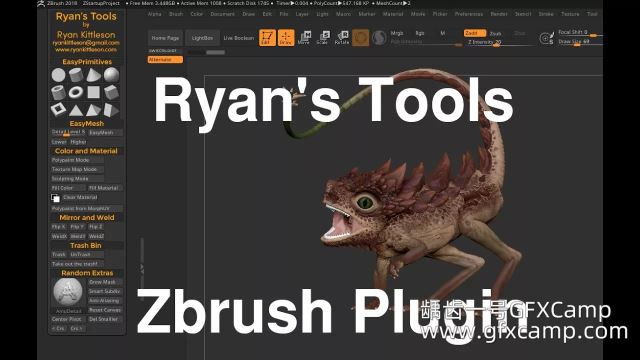Activate the Edit mode icon
The height and width of the screenshot is (360, 640).
pyautogui.click(x=267, y=38)
